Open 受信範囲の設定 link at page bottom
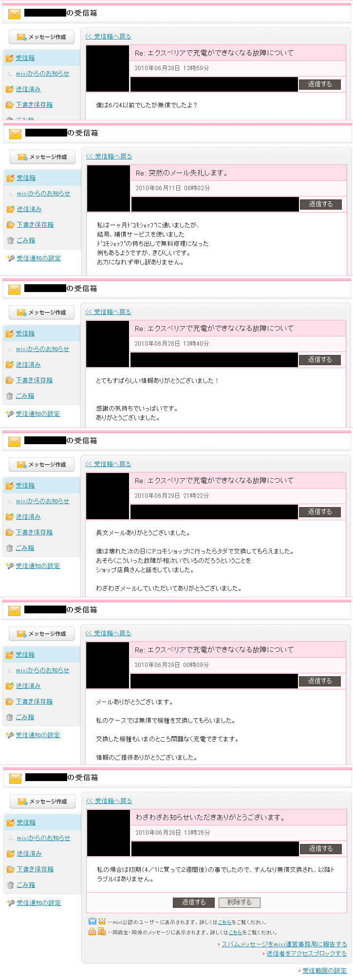This screenshot has width=353, height=980. [x=324, y=971]
